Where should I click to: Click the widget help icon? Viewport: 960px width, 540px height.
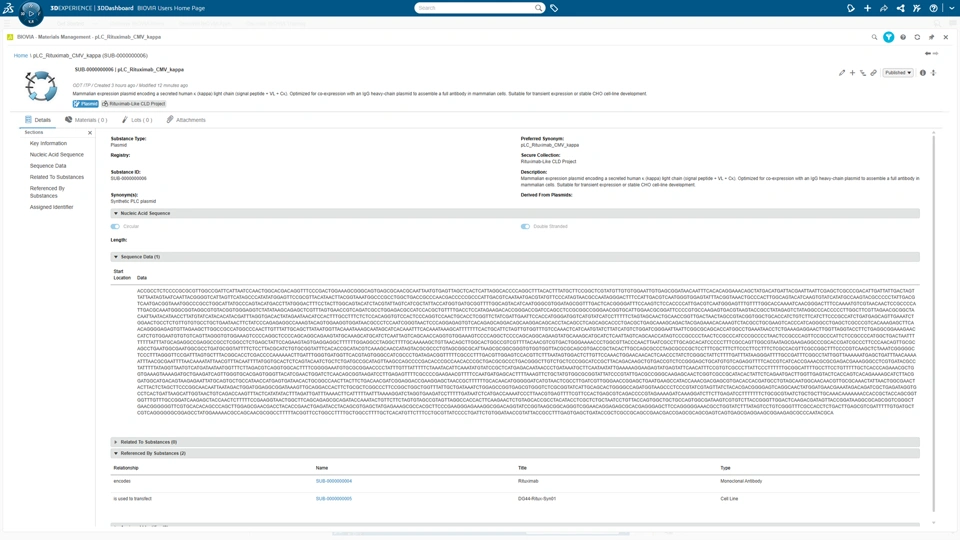pos(902,37)
